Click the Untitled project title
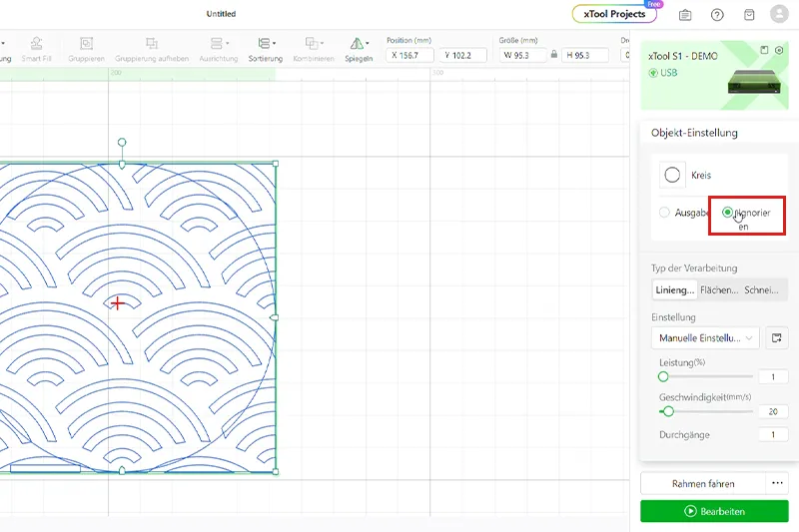Image resolution: width=799 pixels, height=532 pixels. (221, 14)
